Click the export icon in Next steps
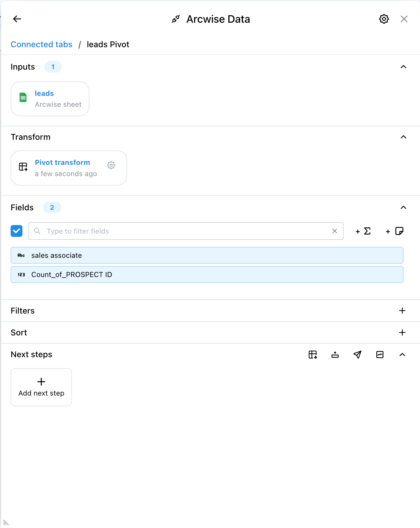 335,355
